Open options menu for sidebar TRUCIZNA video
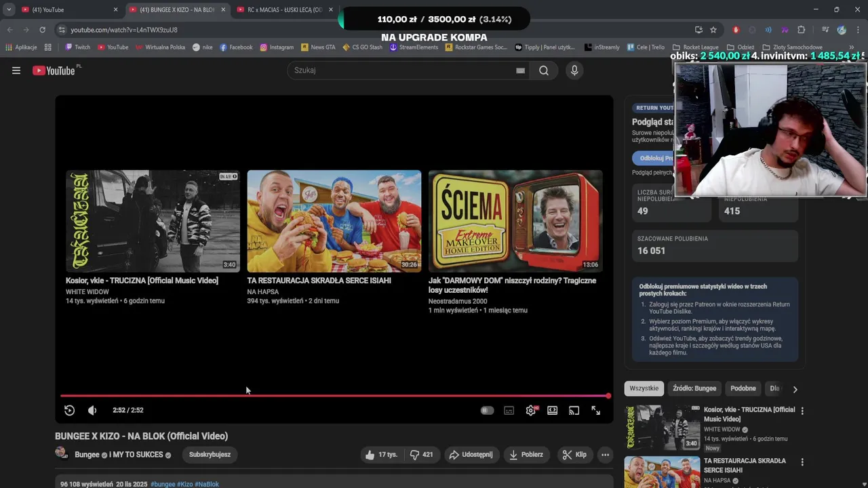The height and width of the screenshot is (488, 868). pos(802,411)
